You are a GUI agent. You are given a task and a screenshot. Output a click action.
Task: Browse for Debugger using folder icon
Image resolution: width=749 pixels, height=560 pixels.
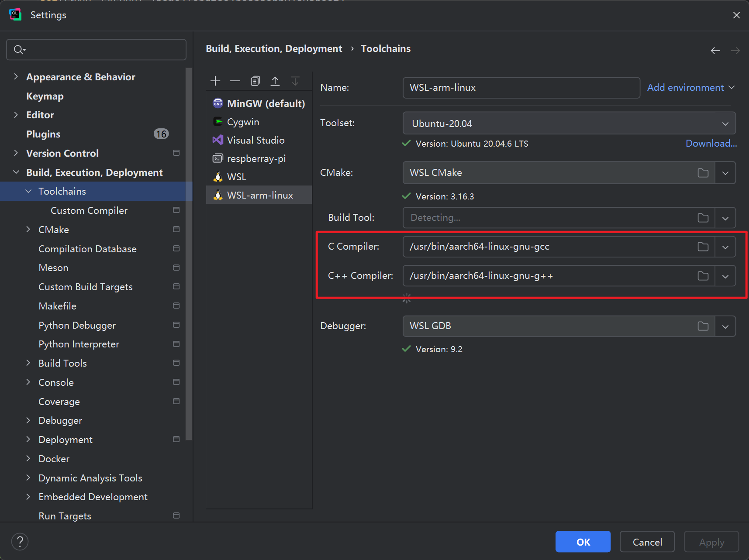tap(703, 326)
